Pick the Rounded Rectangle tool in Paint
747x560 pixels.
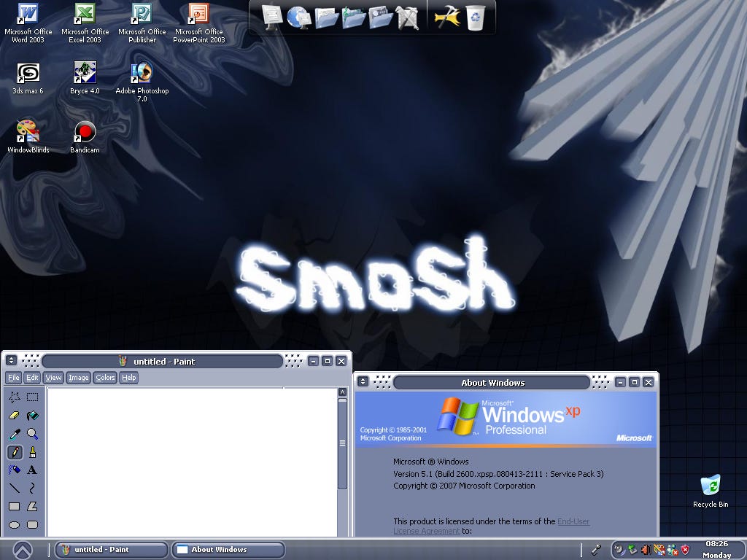click(32, 525)
